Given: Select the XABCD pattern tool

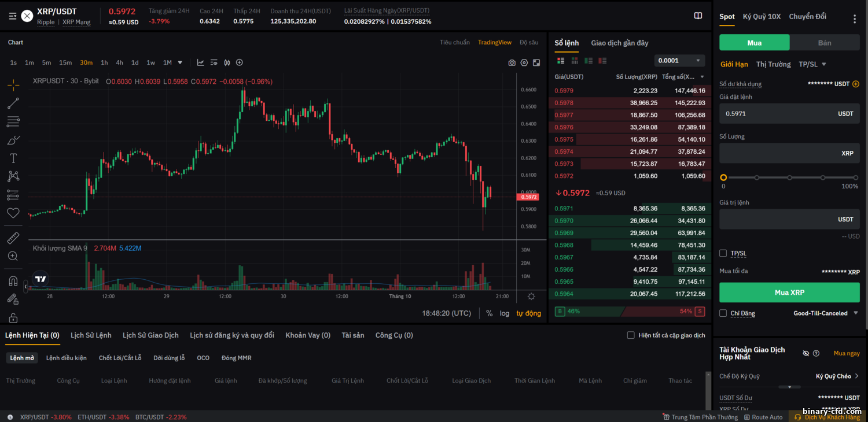Looking at the screenshot, I should pyautogui.click(x=13, y=176).
